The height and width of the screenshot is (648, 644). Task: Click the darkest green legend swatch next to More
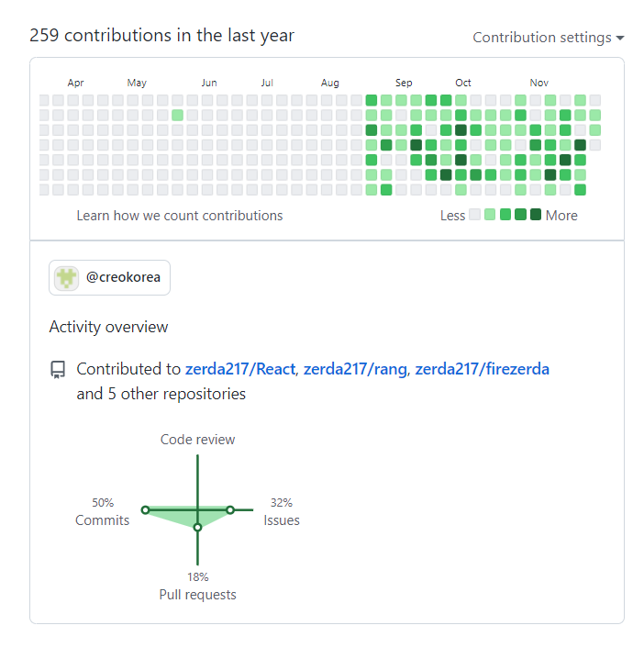pos(536,215)
